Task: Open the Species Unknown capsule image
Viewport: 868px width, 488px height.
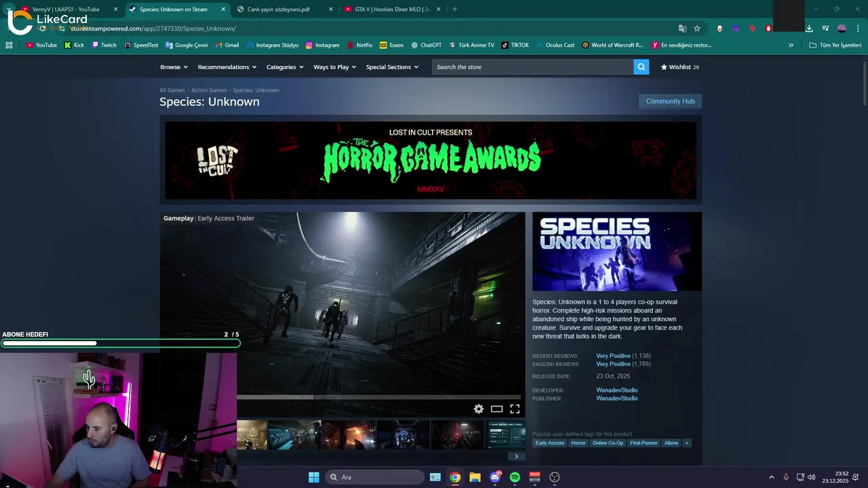Action: [x=617, y=251]
